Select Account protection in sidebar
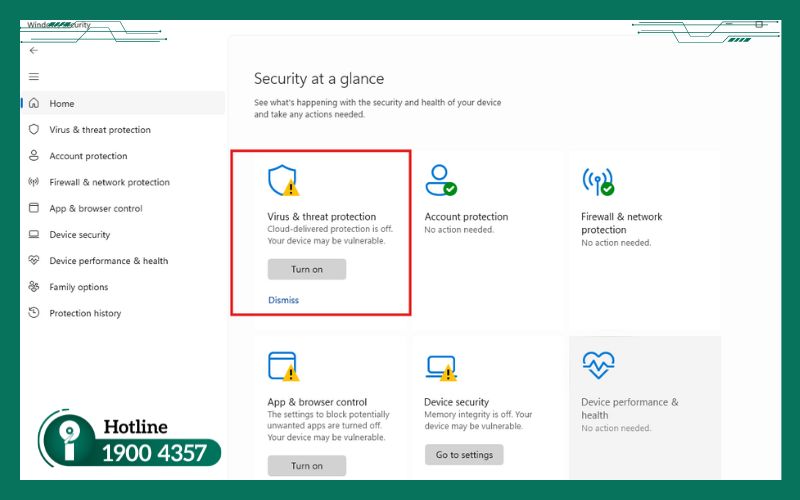 88,156
